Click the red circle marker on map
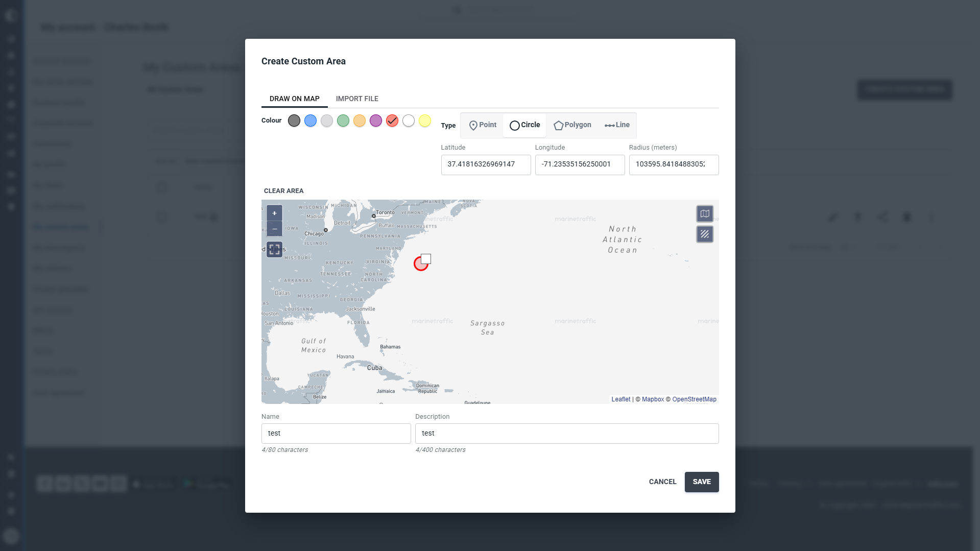The width and height of the screenshot is (980, 551). 421,264
